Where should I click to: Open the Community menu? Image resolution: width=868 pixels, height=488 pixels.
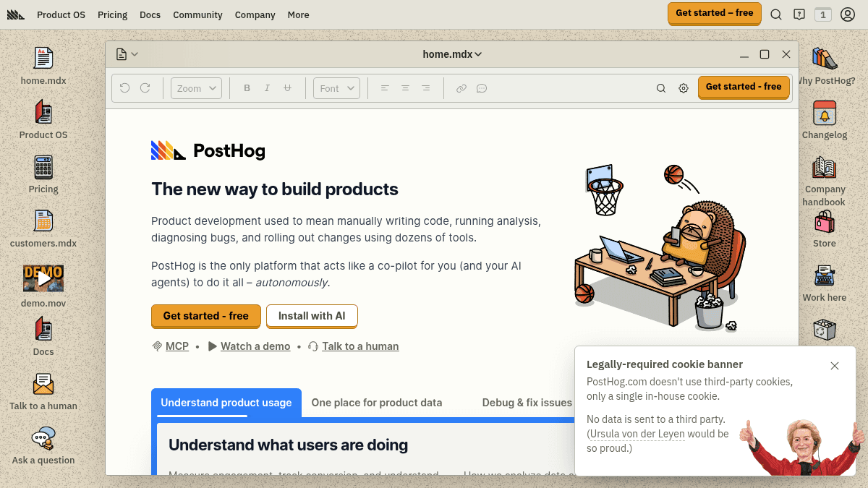197,14
